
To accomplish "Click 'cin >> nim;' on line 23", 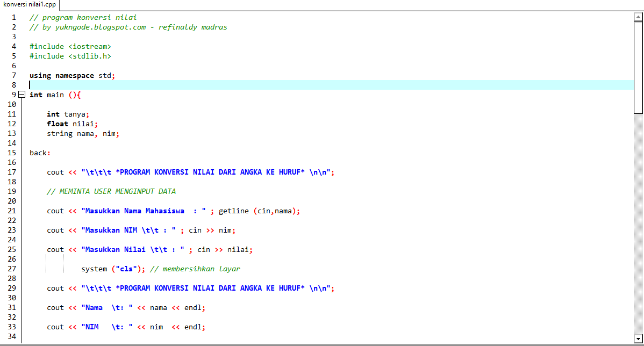I will tap(212, 230).
